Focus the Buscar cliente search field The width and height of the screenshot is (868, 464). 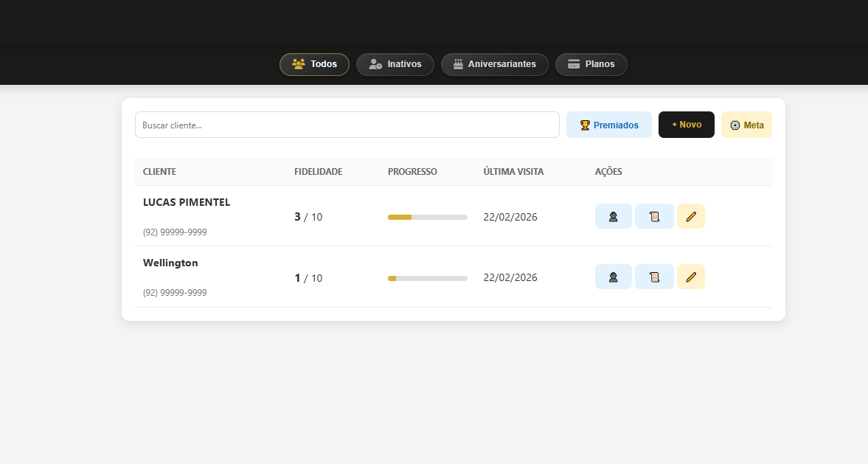click(x=347, y=125)
